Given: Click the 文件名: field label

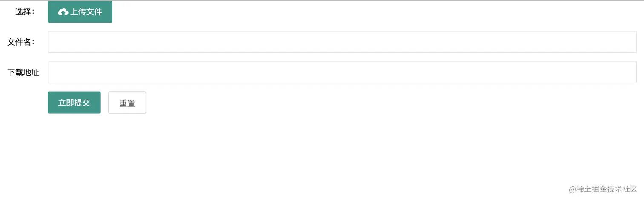Looking at the screenshot, I should pyautogui.click(x=21, y=42).
